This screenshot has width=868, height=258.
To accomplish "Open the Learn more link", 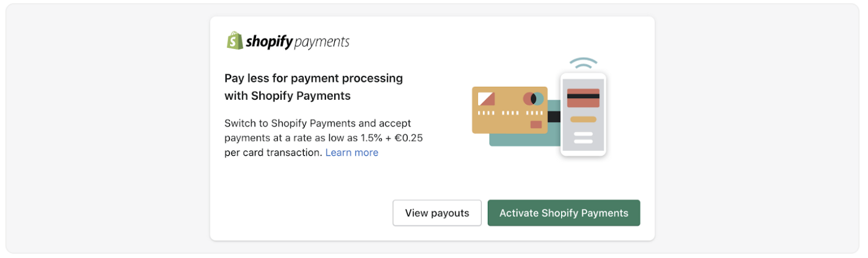I will pyautogui.click(x=352, y=153).
